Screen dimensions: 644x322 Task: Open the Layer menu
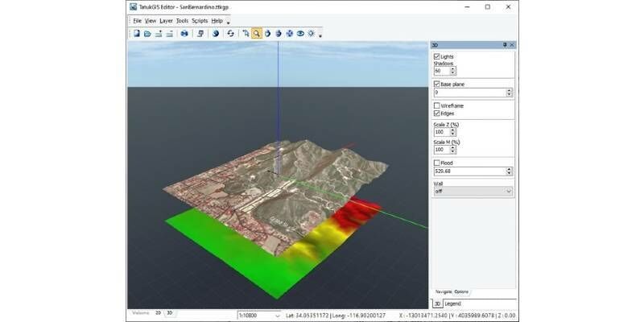[166, 21]
